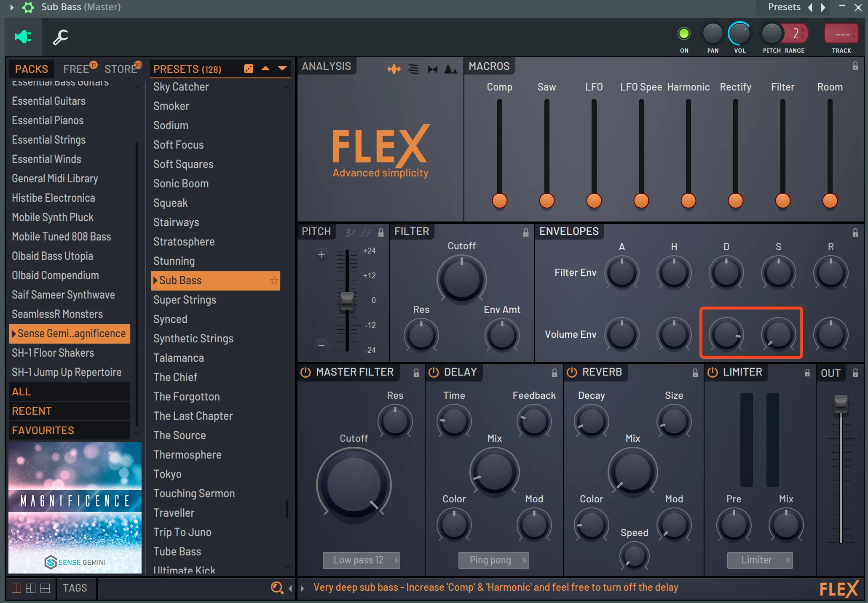Switch to the PACKS tab
Viewport: 868px width, 603px height.
tap(32, 69)
